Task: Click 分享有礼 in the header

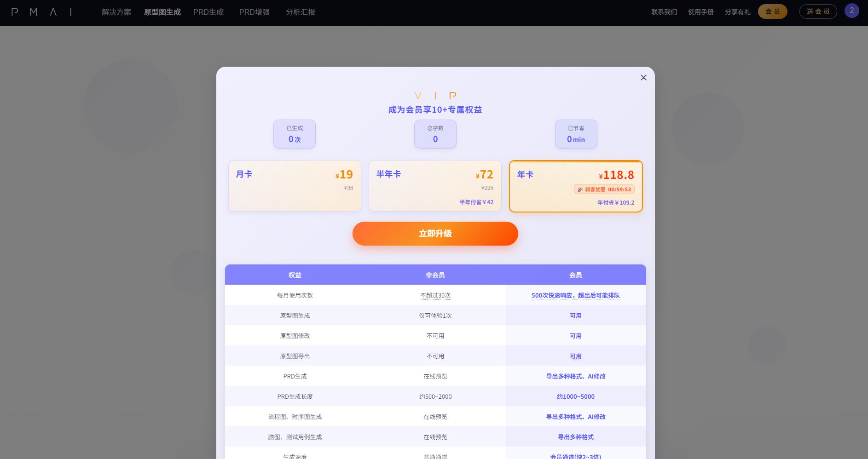Action: pos(737,12)
